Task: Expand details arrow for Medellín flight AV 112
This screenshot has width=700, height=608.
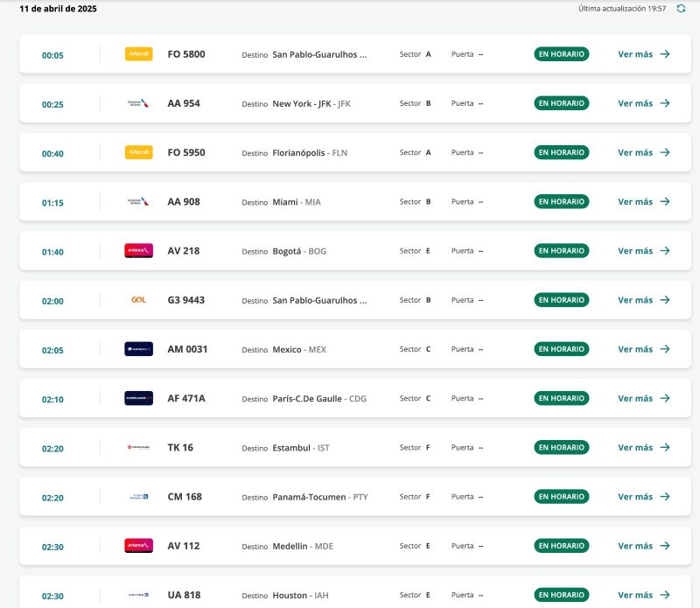Action: tap(665, 546)
